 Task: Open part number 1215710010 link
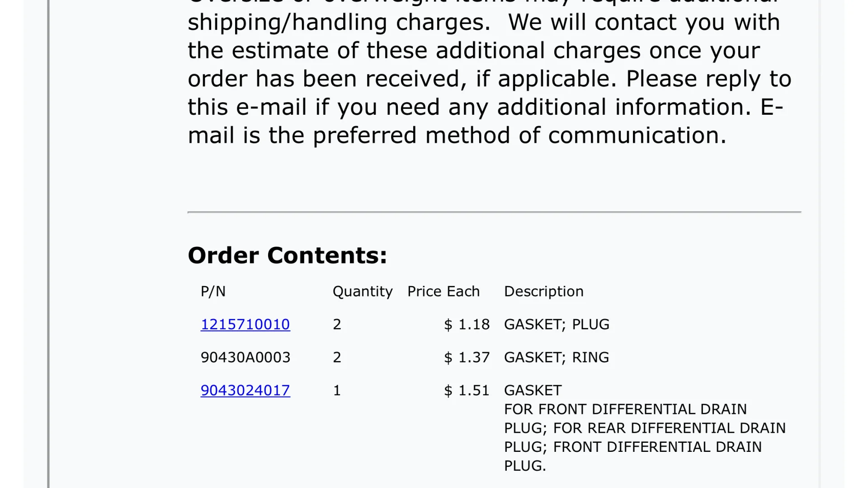(245, 324)
